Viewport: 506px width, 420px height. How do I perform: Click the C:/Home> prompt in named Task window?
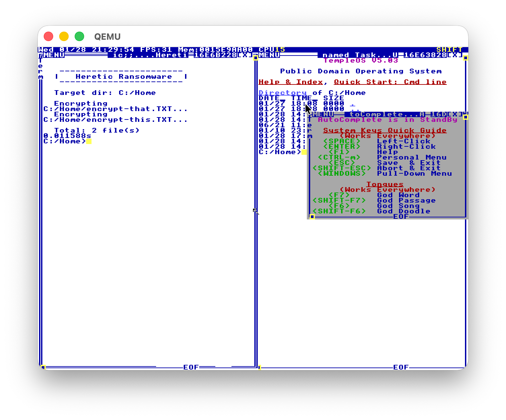(280, 152)
